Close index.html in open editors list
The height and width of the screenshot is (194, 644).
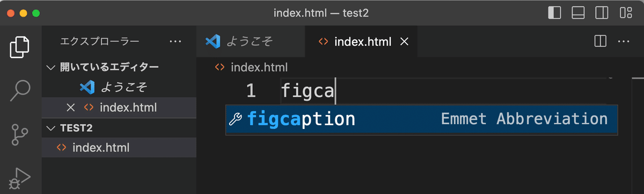70,107
